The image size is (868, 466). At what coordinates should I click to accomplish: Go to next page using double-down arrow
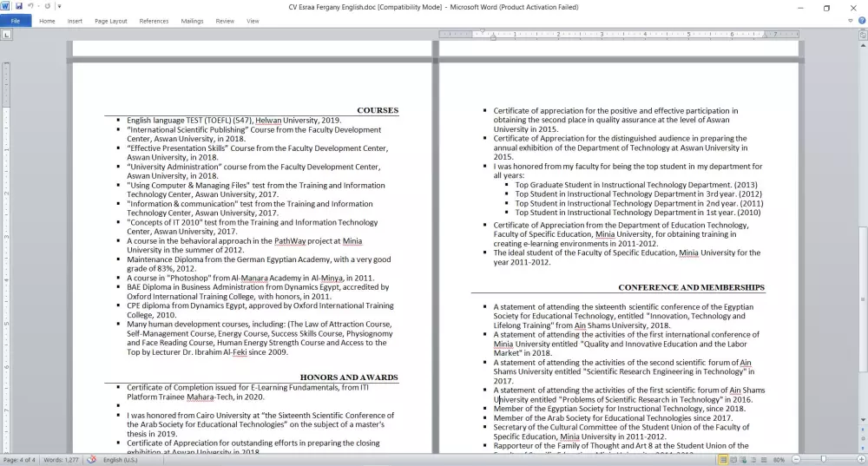(x=863, y=447)
